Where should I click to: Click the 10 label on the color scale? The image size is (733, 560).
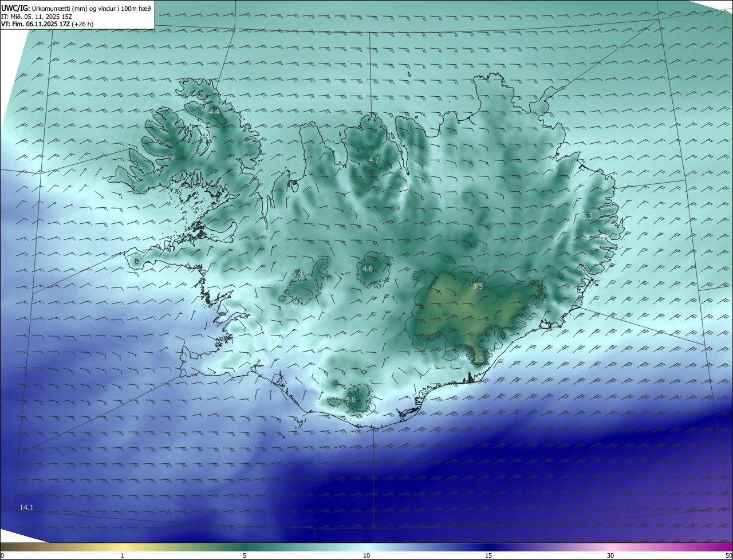coord(366,555)
